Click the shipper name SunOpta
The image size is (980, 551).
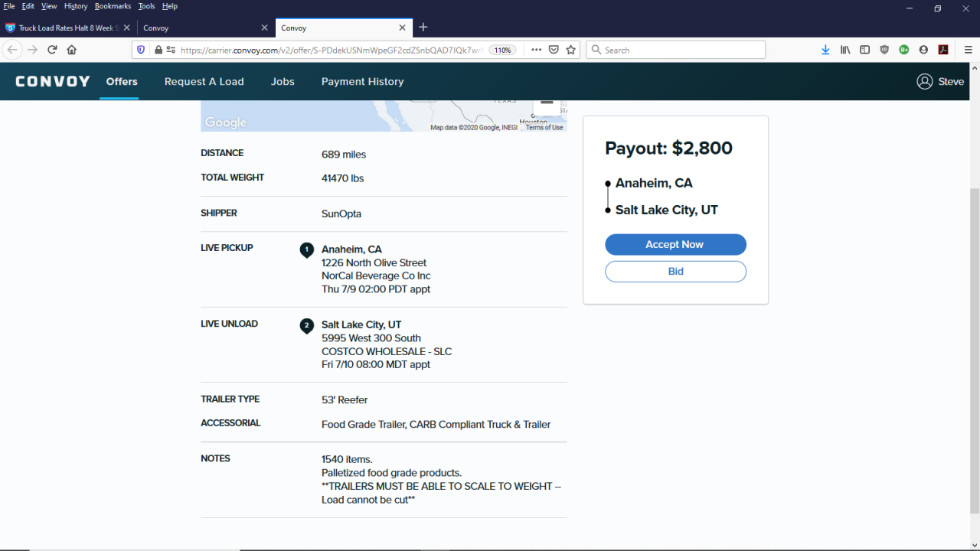(x=341, y=214)
